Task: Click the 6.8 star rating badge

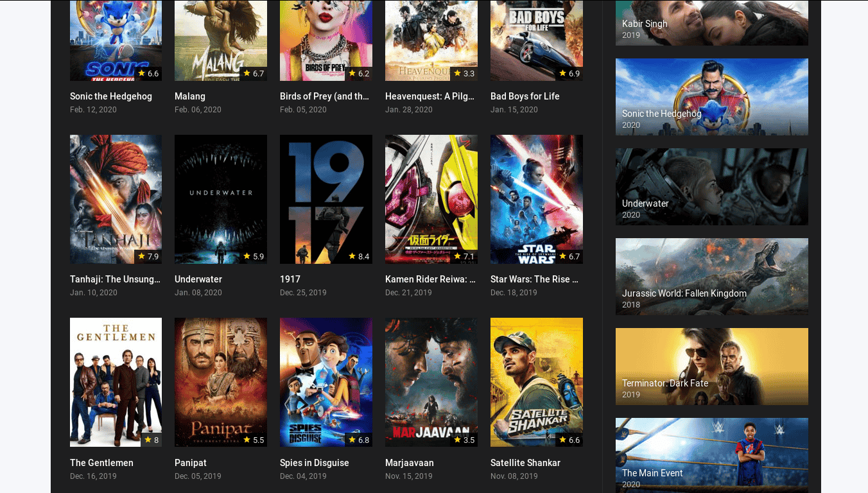Action: pos(359,440)
